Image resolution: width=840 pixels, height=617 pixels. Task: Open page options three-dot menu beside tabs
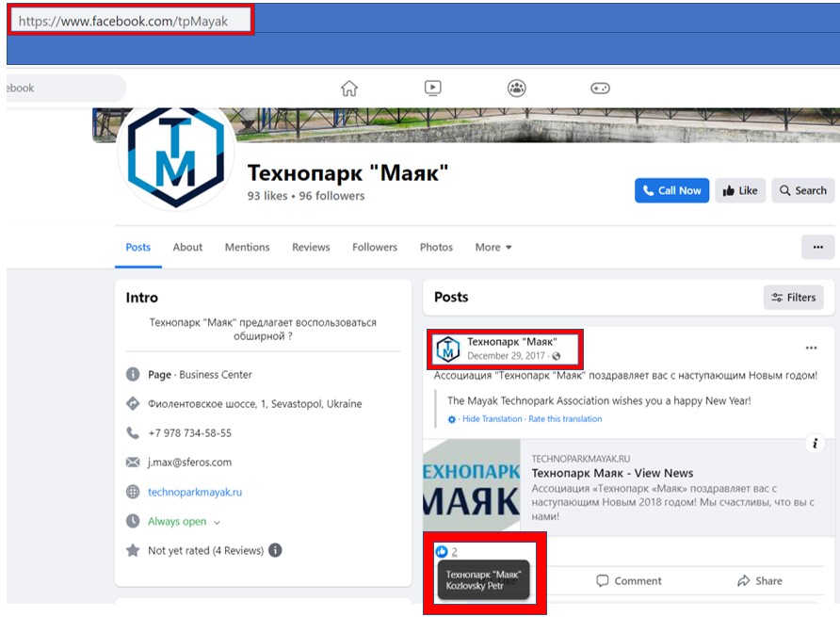[817, 247]
